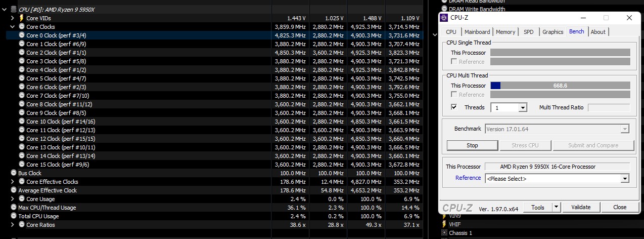Switch to the Graphics tab

coord(553,32)
